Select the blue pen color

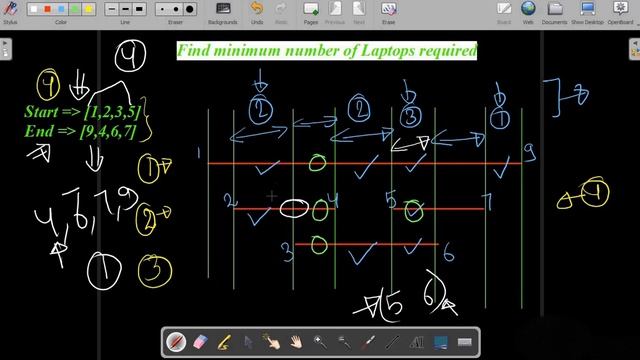61,9
